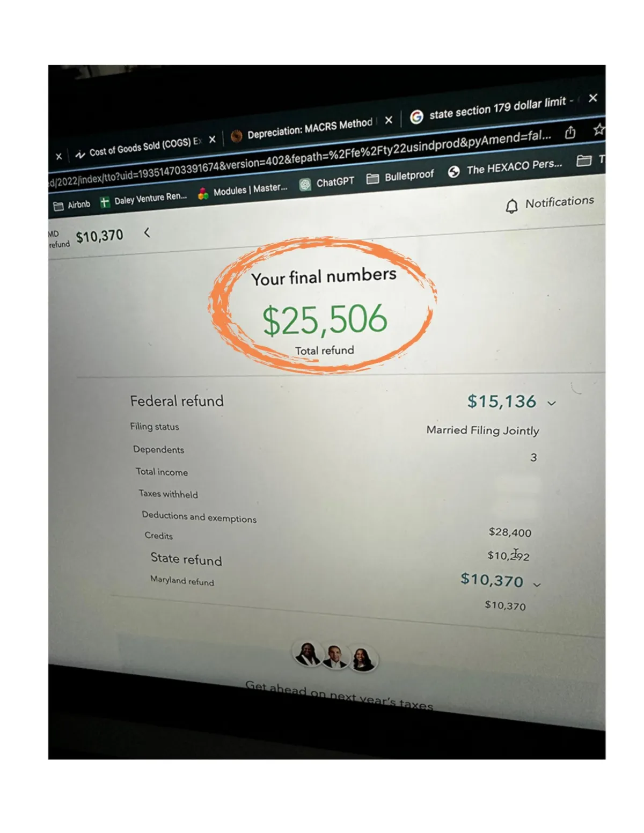Open the Daley Venture Ren bookmark
Viewport: 644px width, 833px height.
[143, 200]
